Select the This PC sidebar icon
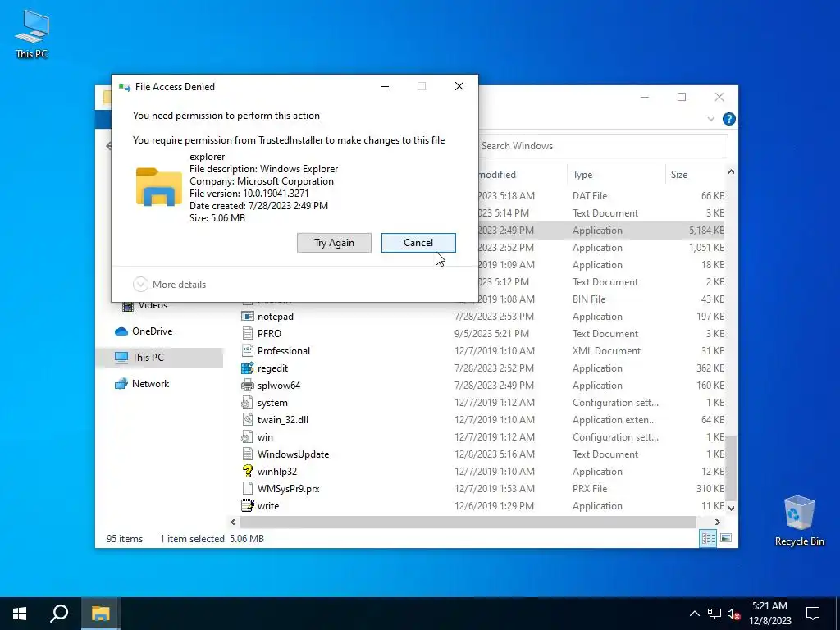Screen dimensions: 840x630 point(121,358)
